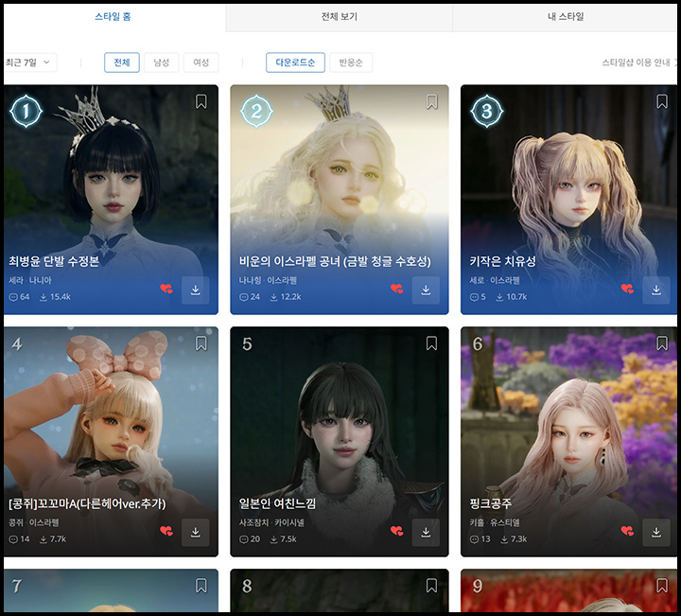
Task: Click the download icon on 키작은 치유성
Action: [655, 290]
